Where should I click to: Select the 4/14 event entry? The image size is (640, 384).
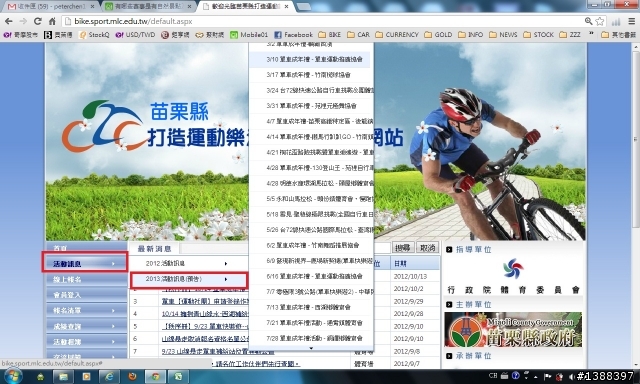[x=311, y=137]
